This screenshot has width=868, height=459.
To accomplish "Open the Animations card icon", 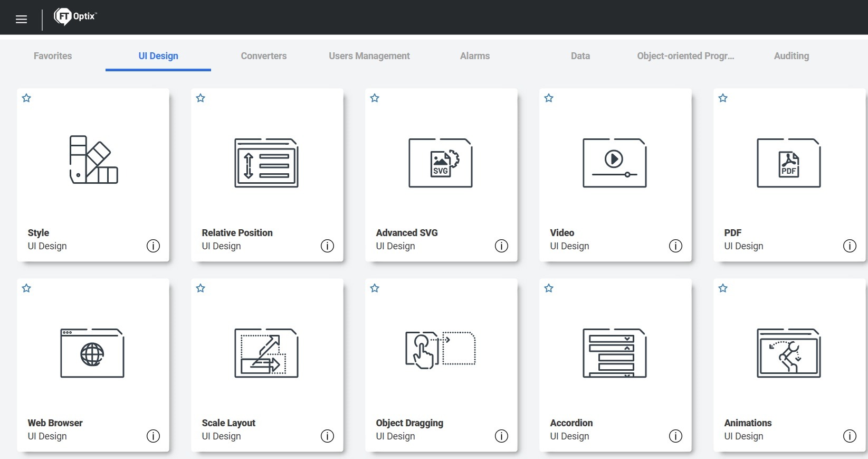I will tap(789, 353).
